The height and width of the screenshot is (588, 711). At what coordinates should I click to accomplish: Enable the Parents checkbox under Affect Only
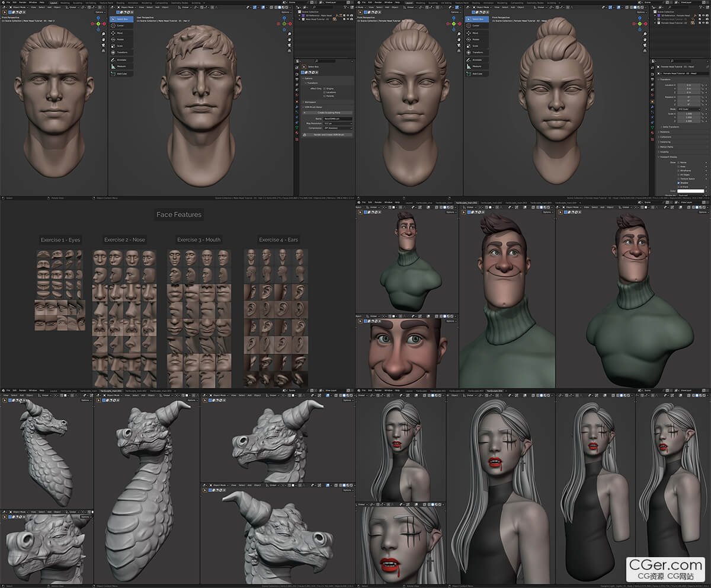(324, 97)
